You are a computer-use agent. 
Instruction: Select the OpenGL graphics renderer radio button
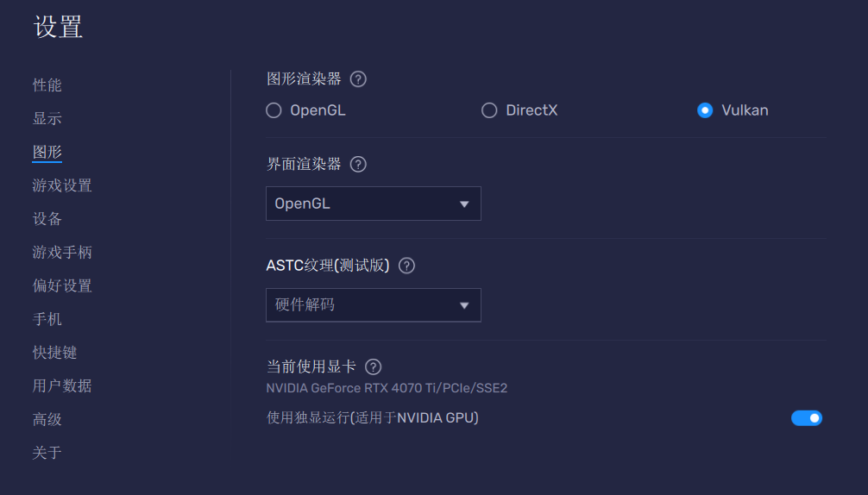click(x=274, y=110)
